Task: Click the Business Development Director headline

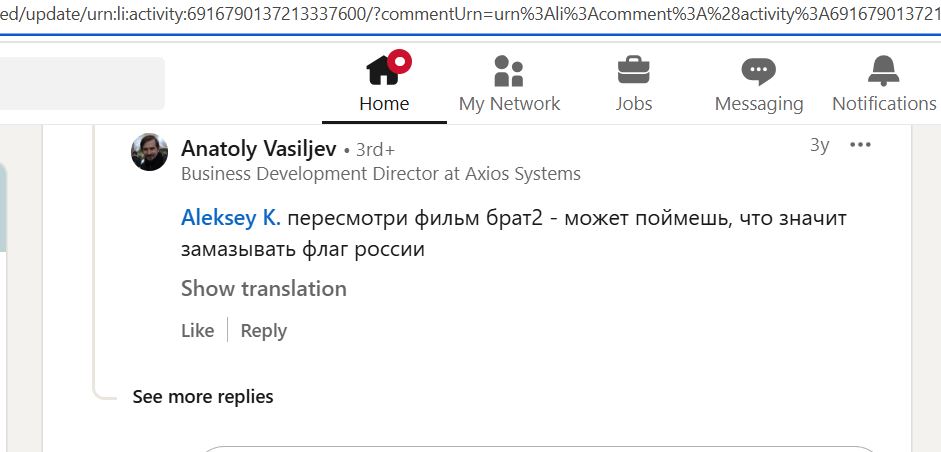Action: click(380, 174)
